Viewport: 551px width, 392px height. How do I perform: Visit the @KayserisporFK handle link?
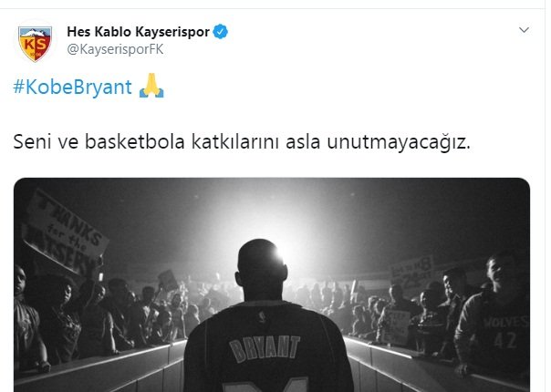tap(115, 49)
